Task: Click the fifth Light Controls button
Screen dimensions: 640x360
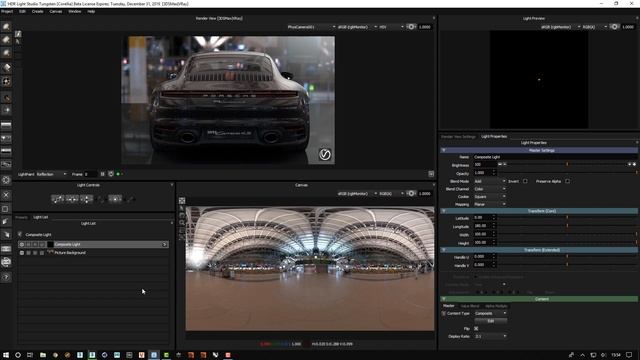Action: click(x=115, y=199)
